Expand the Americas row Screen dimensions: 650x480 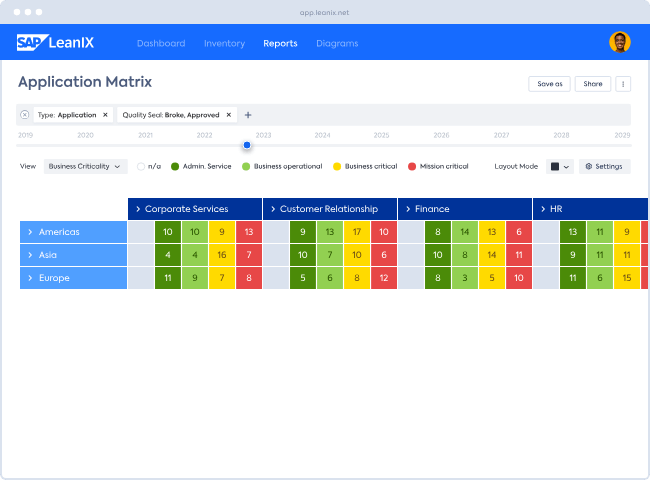pyautogui.click(x=31, y=232)
